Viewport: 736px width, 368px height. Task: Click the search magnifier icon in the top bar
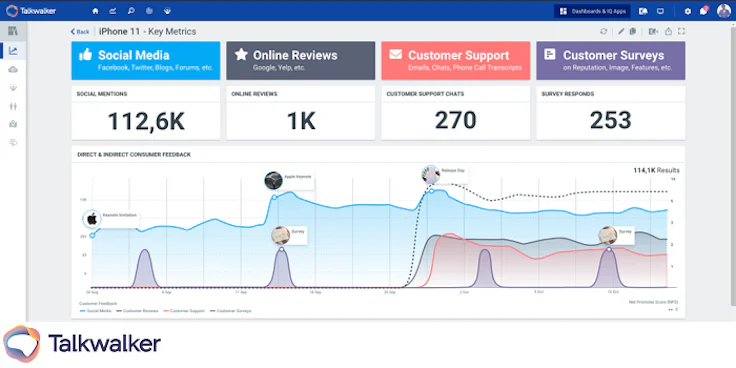(x=131, y=11)
